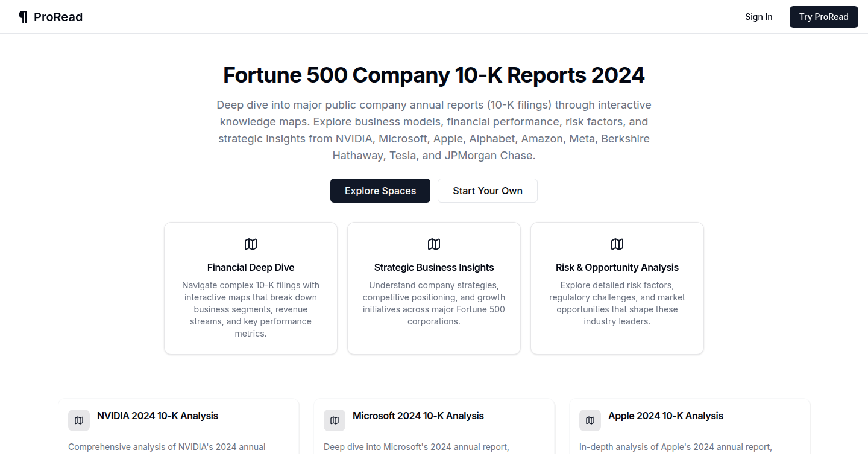Image resolution: width=868 pixels, height=459 pixels.
Task: Click the map icon above Strategic Business Insights
Action: (434, 244)
